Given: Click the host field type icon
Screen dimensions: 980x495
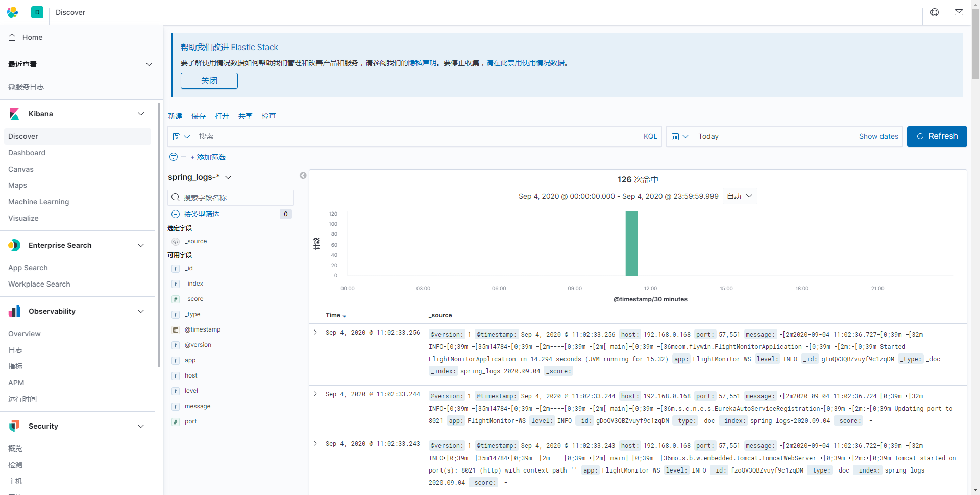Looking at the screenshot, I should (x=176, y=376).
